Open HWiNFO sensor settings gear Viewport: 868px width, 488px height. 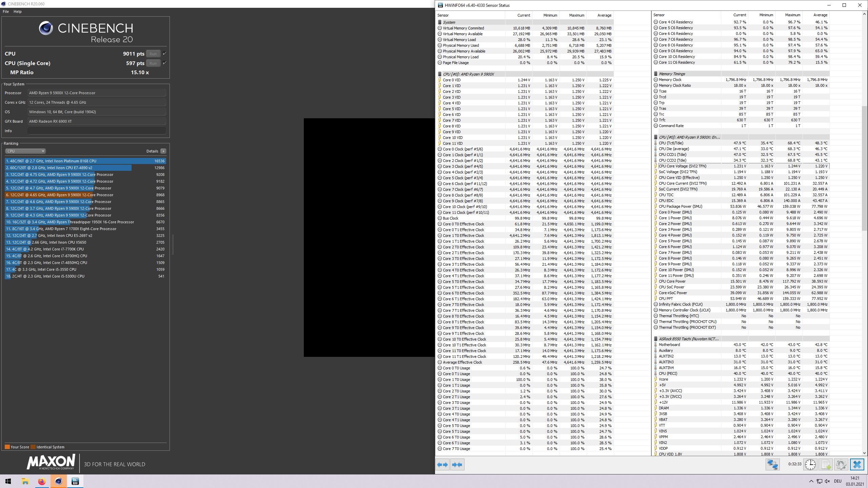pyautogui.click(x=841, y=465)
